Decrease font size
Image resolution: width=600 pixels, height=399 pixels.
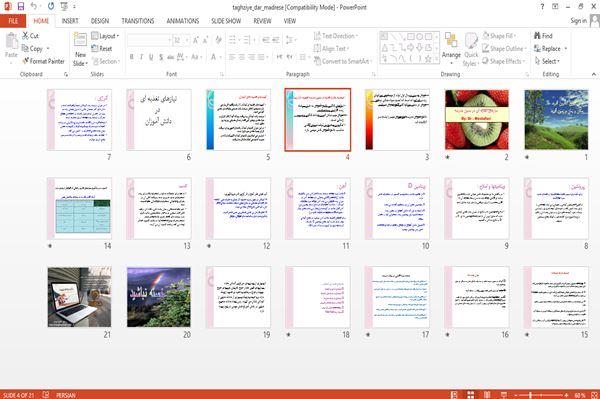click(205, 40)
